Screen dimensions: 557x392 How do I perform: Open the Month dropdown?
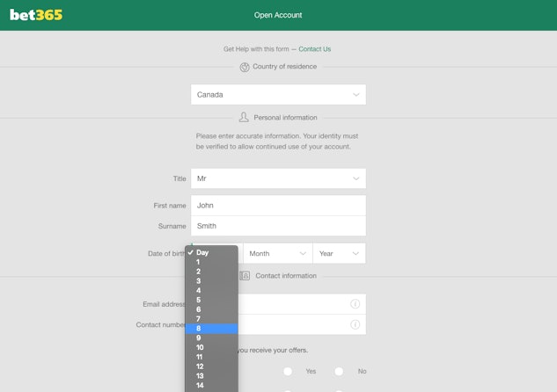pyautogui.click(x=277, y=253)
